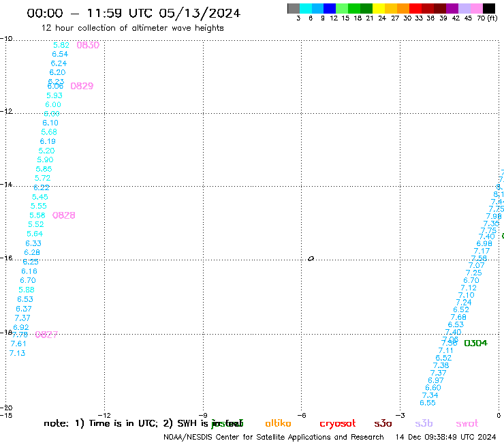
Task: Click the 7.17 wave height value
Action: (482, 251)
